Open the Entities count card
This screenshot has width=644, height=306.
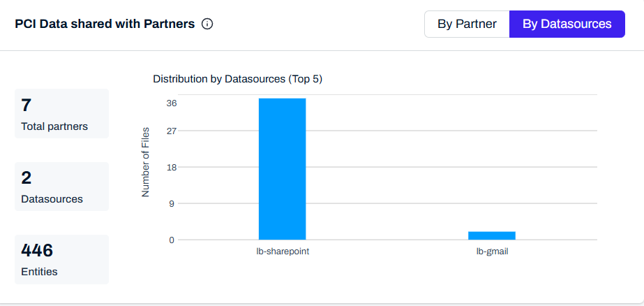click(62, 259)
